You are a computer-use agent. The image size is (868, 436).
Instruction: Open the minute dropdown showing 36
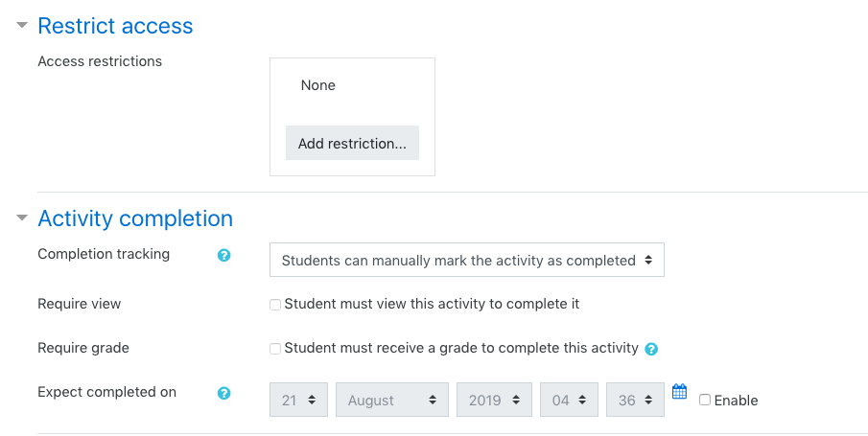635,400
